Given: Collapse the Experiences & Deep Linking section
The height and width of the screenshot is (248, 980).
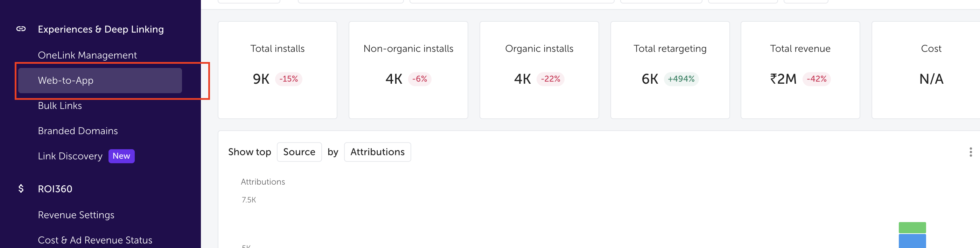Looking at the screenshot, I should point(101,29).
